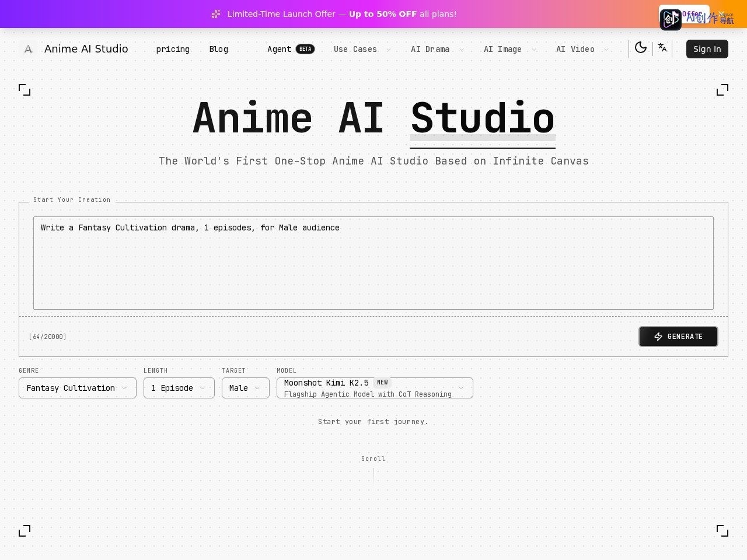747x560 pixels.
Task: Click the NEW badge on the model selector
Action: click(x=382, y=383)
